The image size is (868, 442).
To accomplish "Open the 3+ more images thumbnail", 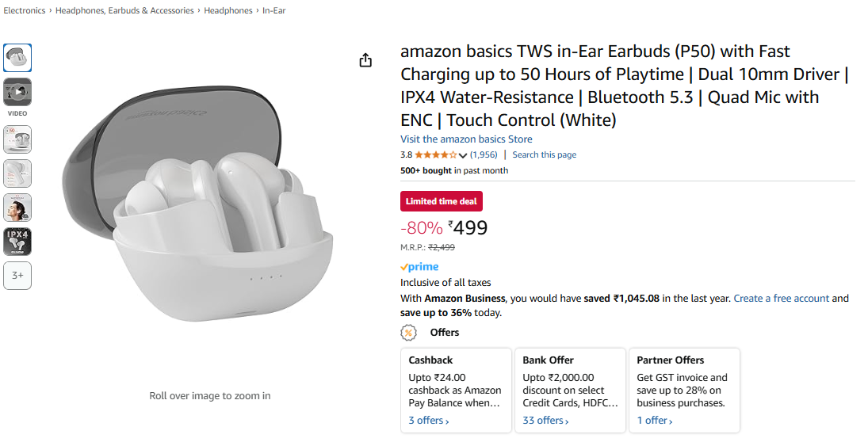I will [17, 276].
